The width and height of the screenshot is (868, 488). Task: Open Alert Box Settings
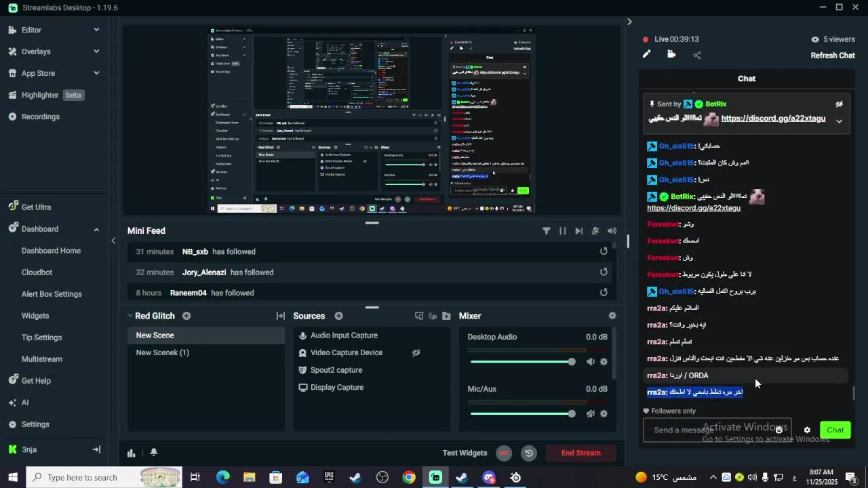click(52, 294)
